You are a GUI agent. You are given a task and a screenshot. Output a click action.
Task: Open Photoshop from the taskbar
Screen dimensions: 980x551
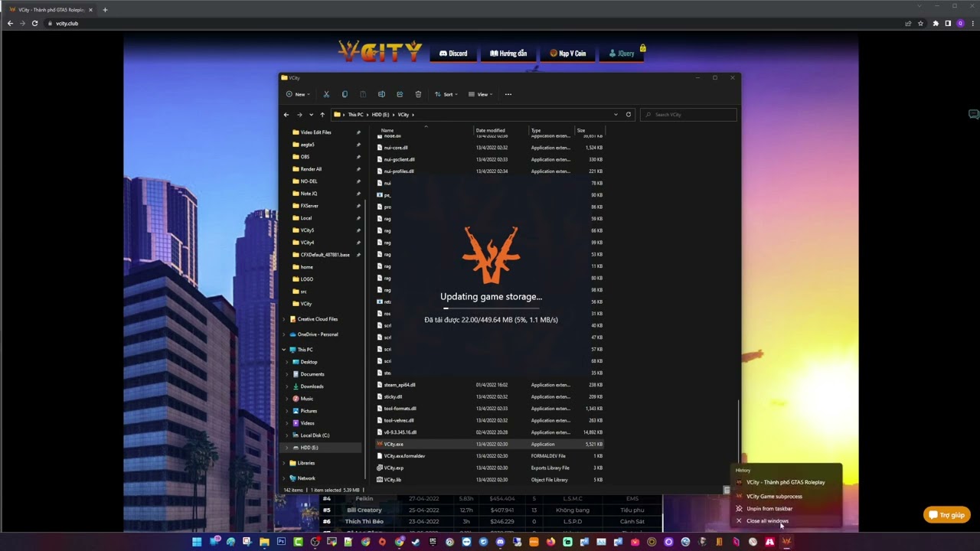[281, 542]
